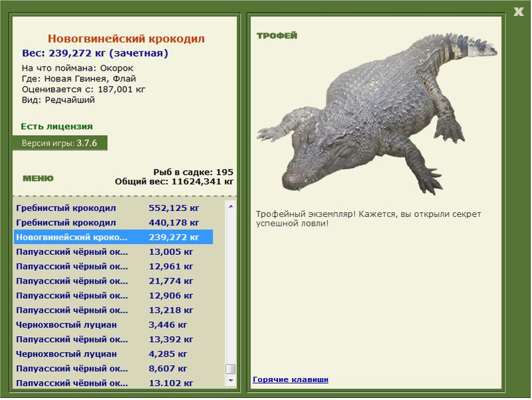Open the МЕНЮ link
The width and height of the screenshot is (532, 400).
click(38, 178)
